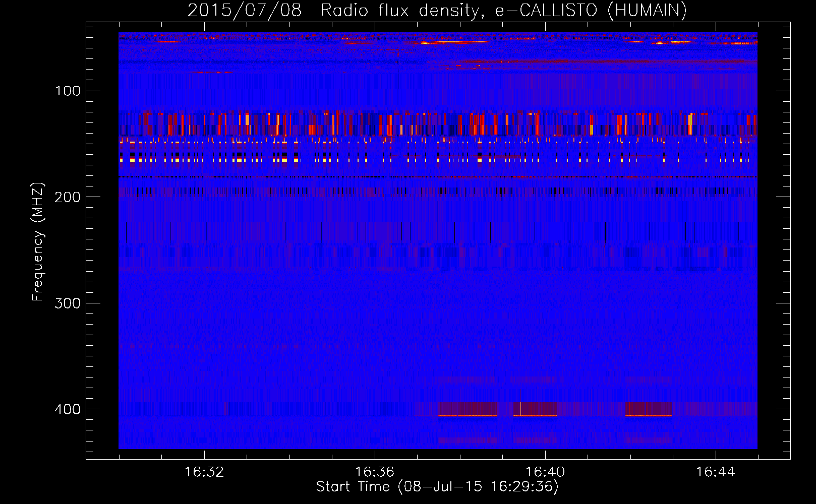
Task: Click the 16:40 time tick label
Action: (x=545, y=472)
